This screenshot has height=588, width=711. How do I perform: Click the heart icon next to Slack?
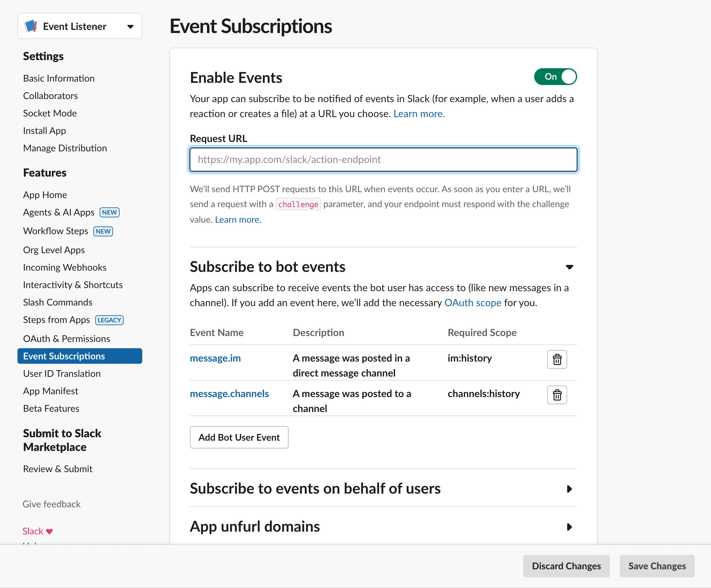coord(49,531)
